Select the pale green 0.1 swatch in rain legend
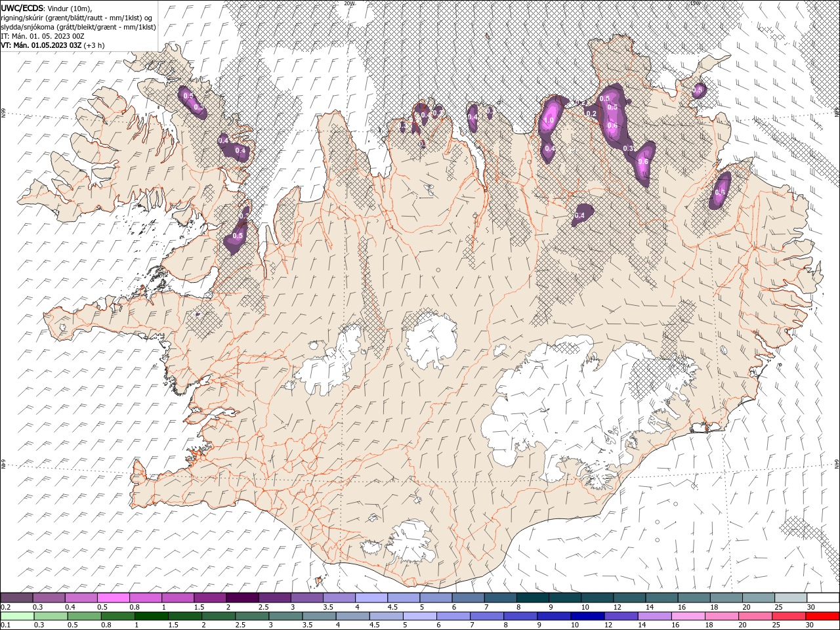The image size is (840, 630). click(x=17, y=616)
